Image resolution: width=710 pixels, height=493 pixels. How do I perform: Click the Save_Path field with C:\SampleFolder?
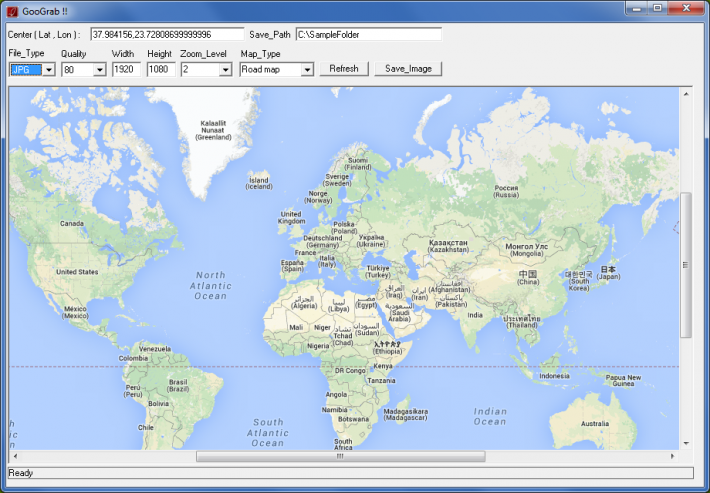(x=369, y=34)
